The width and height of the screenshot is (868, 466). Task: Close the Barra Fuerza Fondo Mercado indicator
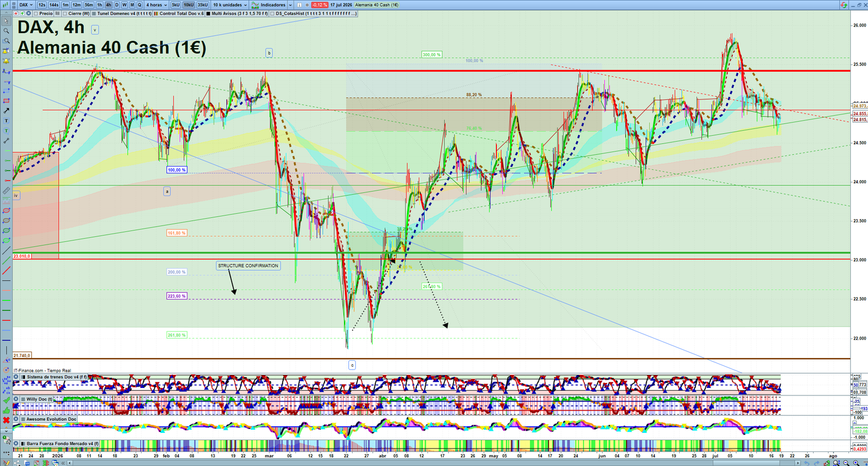tap(16, 443)
